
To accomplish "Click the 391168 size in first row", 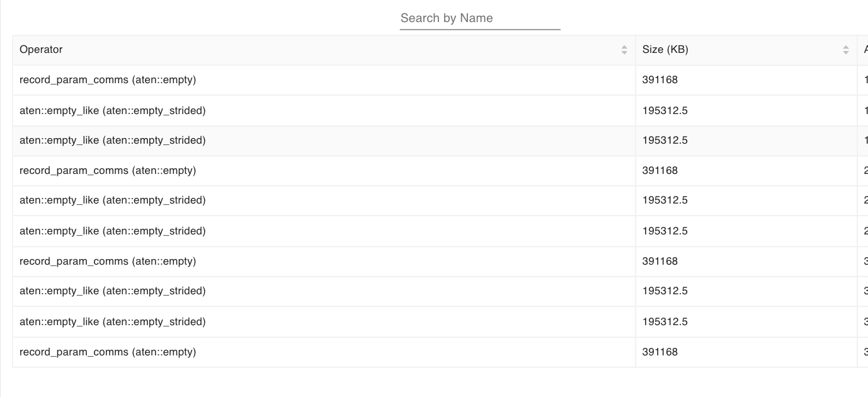I will click(660, 80).
